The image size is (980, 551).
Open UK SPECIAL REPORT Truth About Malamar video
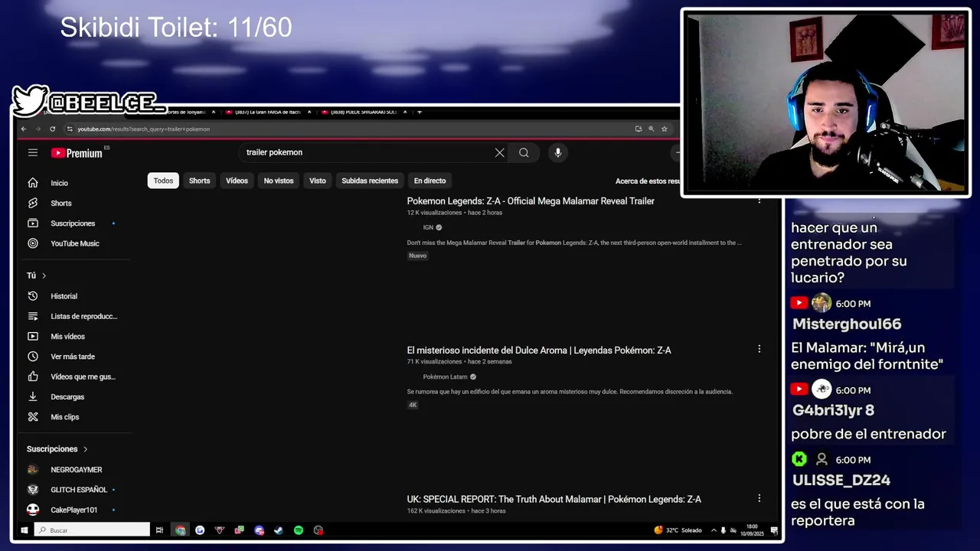coord(554,499)
